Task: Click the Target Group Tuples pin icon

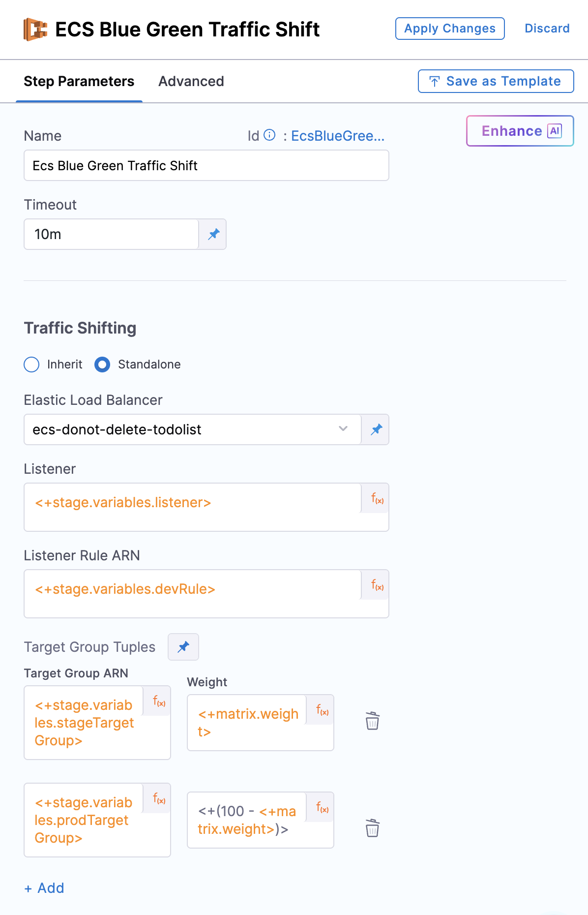Action: click(183, 647)
